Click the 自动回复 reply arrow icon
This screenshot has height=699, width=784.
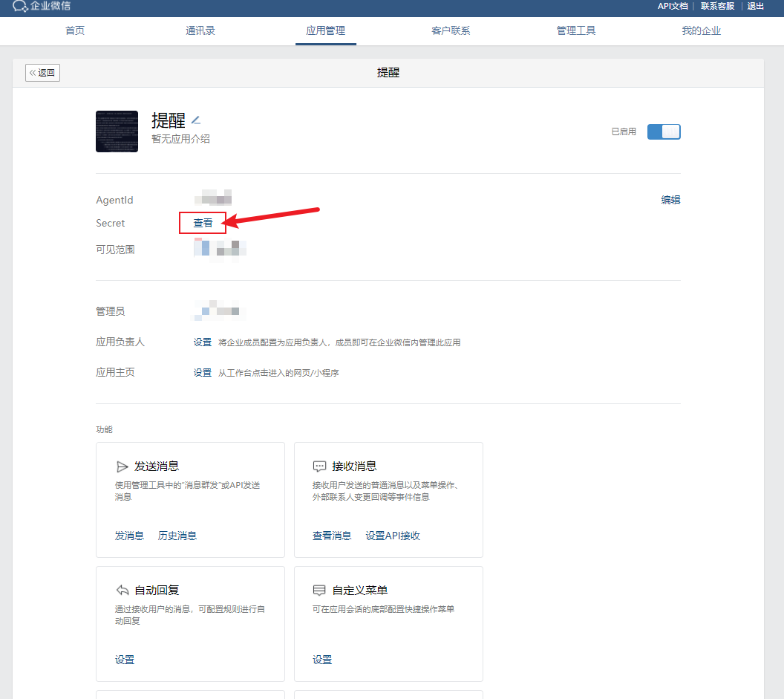coord(122,591)
